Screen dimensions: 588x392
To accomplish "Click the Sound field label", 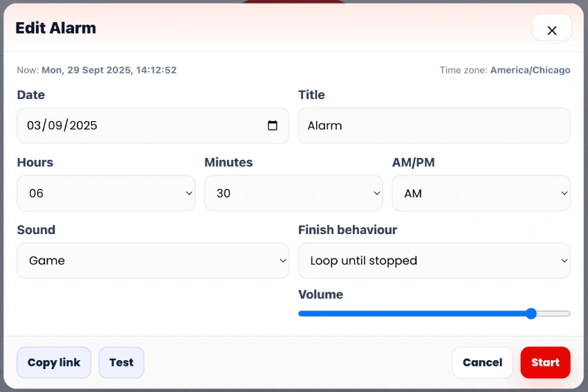I will tap(36, 230).
